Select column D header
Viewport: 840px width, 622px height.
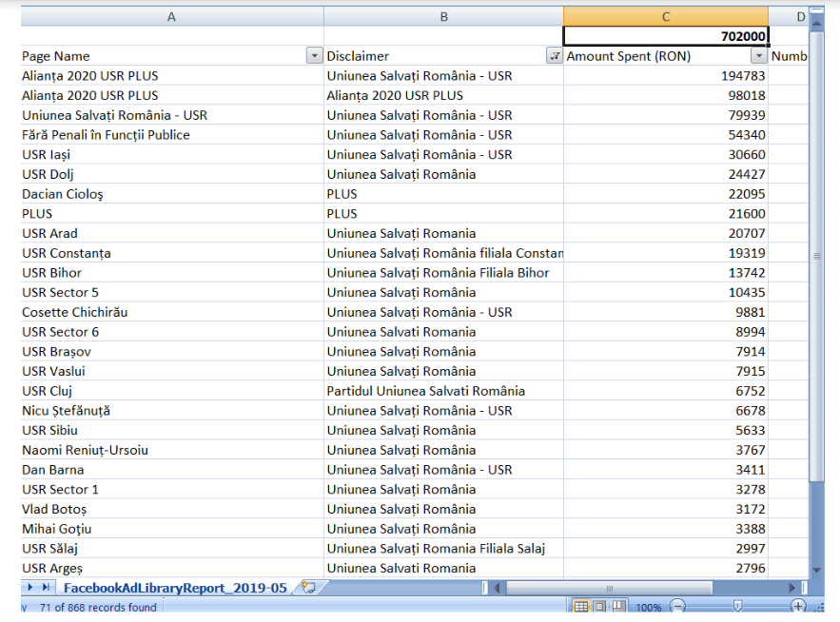point(789,16)
